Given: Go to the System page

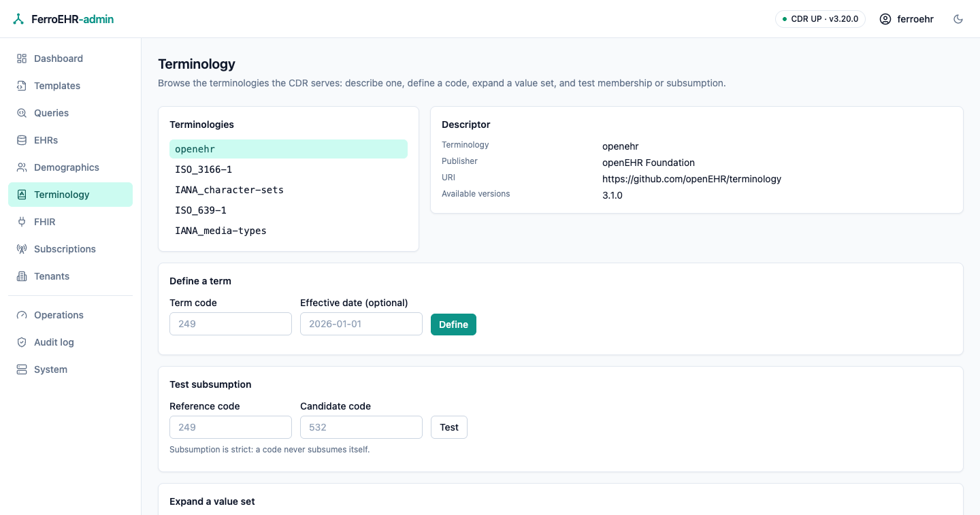Looking at the screenshot, I should 70,369.
